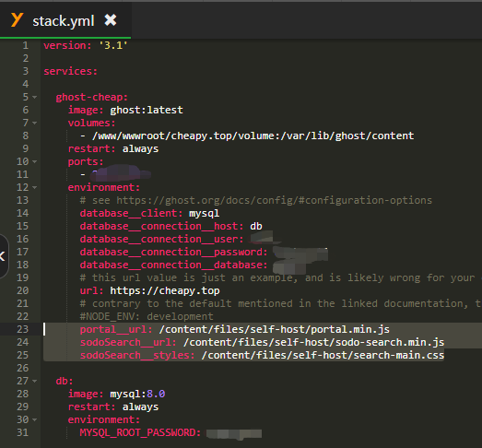
Task: Click the 'contrary to the default' comment line
Action: (x=281, y=304)
